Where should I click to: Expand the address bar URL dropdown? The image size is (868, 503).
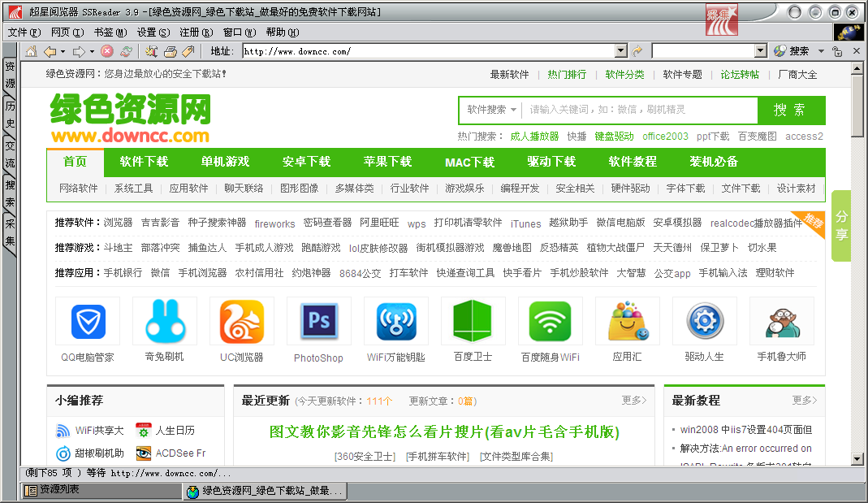(x=621, y=51)
